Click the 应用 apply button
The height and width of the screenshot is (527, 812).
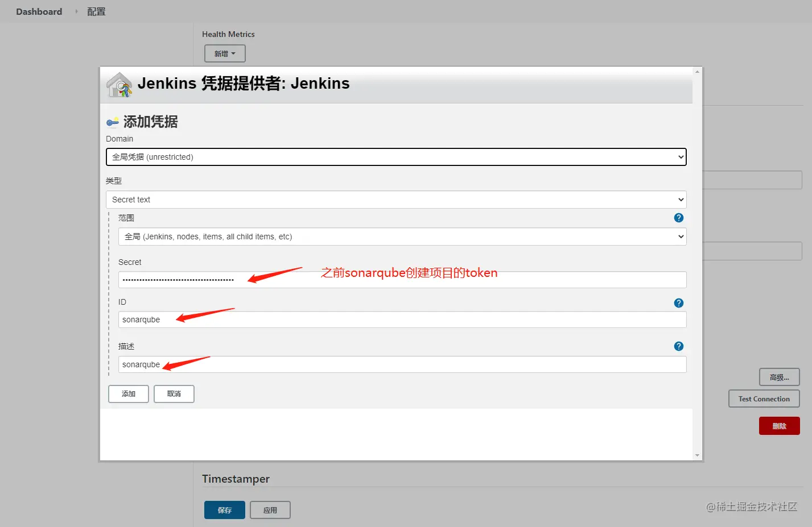(270, 510)
